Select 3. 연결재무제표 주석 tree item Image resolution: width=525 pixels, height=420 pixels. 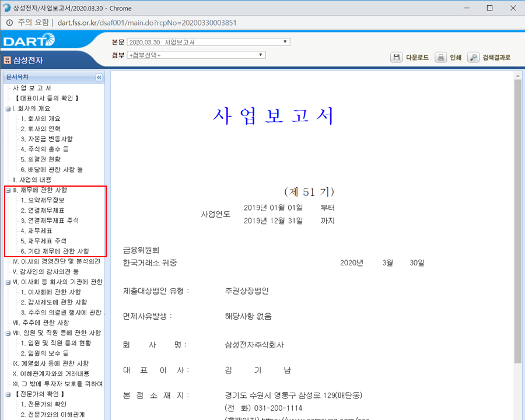coord(50,220)
